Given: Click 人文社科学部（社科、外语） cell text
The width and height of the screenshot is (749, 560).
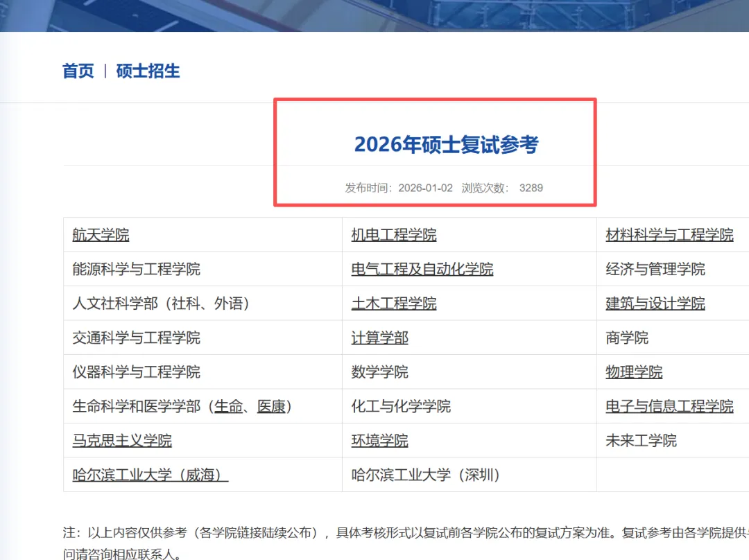Looking at the screenshot, I should point(161,304).
